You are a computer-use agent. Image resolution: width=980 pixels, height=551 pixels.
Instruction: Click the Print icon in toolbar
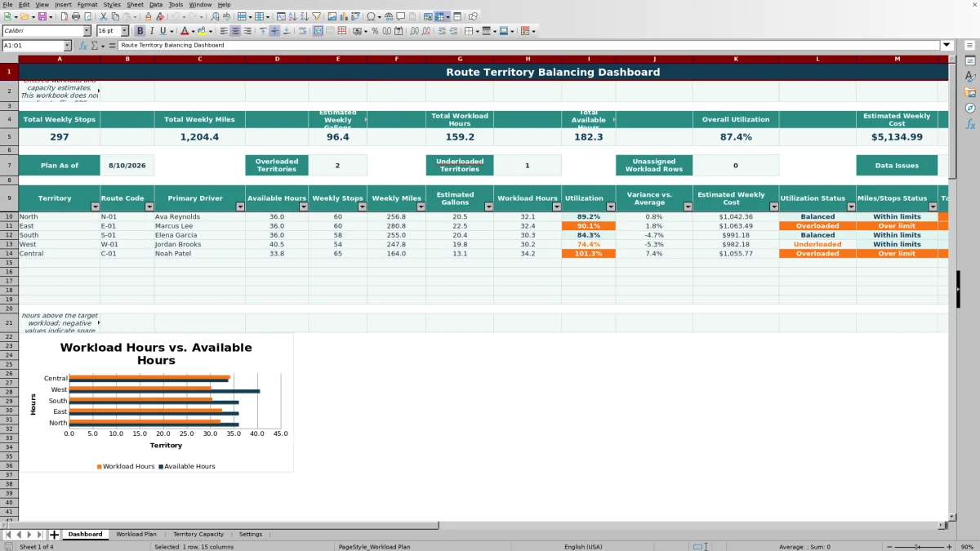[x=76, y=16]
